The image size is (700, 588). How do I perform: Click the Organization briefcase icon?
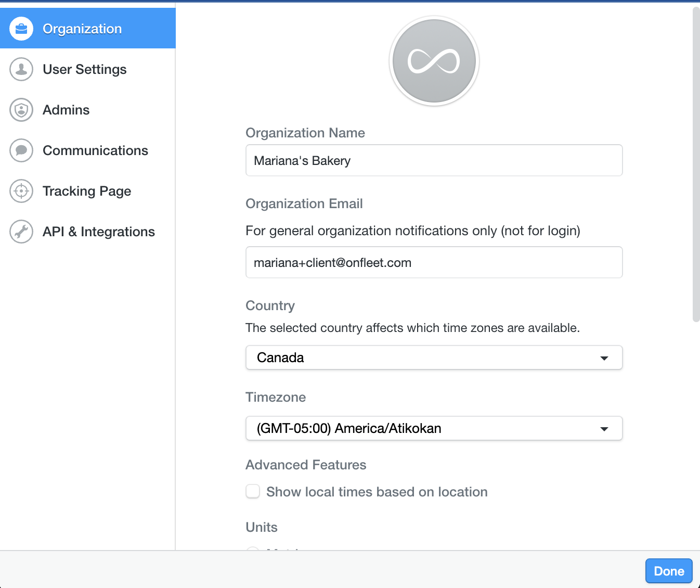(x=21, y=29)
